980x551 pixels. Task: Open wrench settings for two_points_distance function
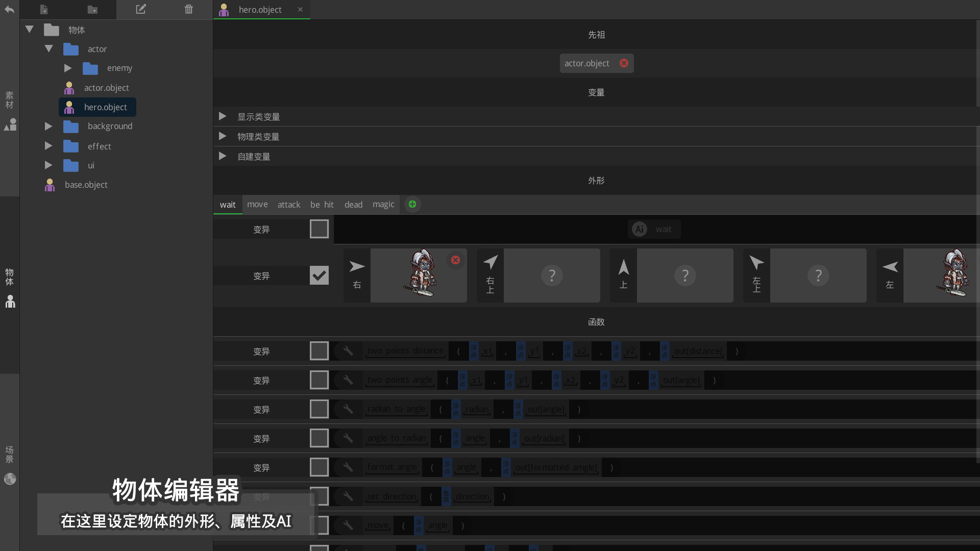pos(348,351)
